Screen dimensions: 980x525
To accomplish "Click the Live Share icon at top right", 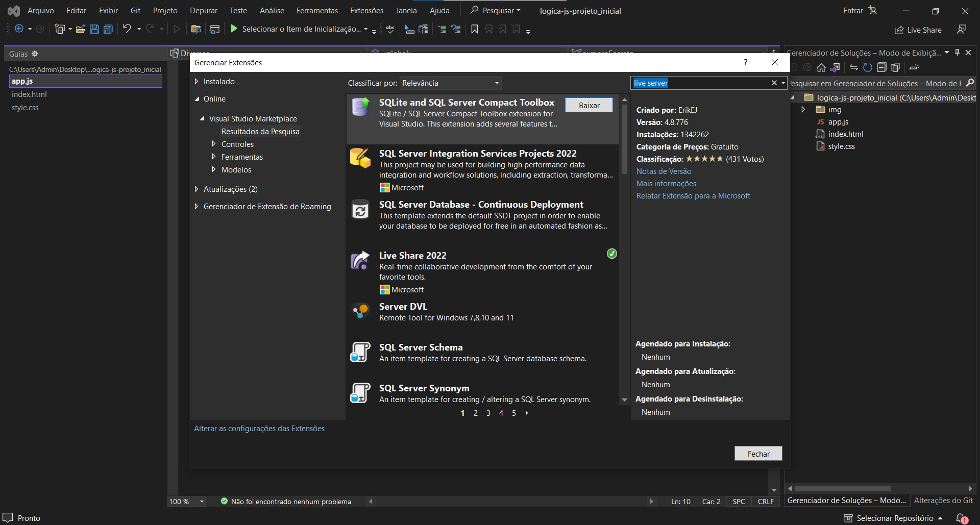I will point(899,30).
